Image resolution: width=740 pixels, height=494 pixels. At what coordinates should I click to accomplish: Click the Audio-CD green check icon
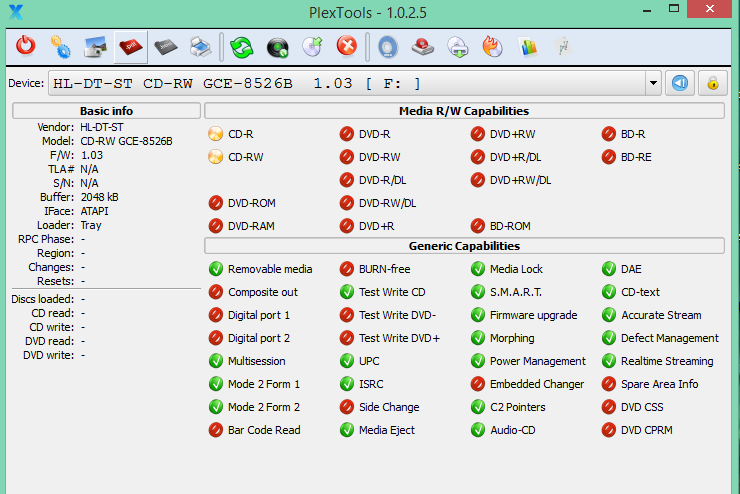pos(478,430)
